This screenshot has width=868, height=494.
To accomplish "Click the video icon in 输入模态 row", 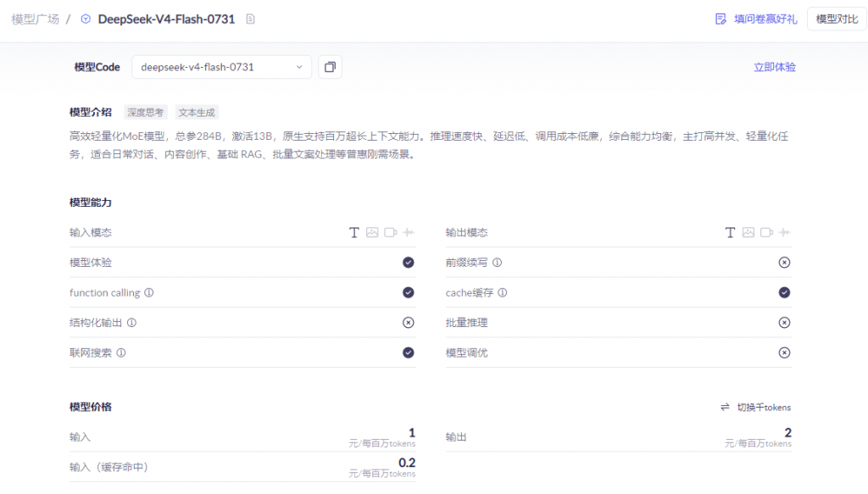I will [x=390, y=232].
